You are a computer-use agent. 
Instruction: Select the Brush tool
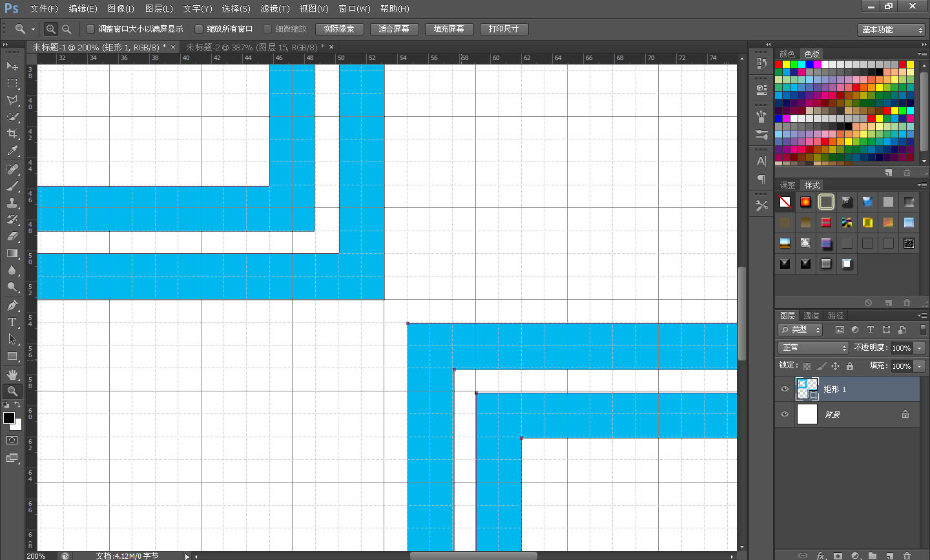pos(12,186)
